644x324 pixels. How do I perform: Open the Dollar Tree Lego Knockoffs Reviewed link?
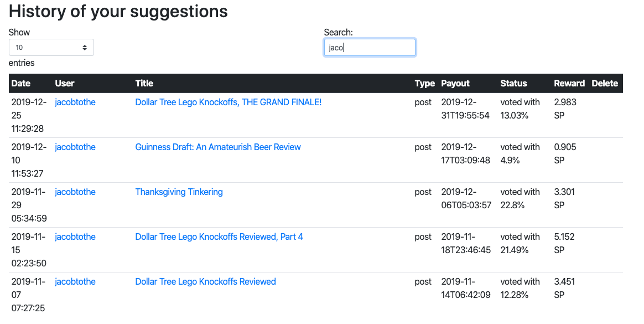click(205, 281)
